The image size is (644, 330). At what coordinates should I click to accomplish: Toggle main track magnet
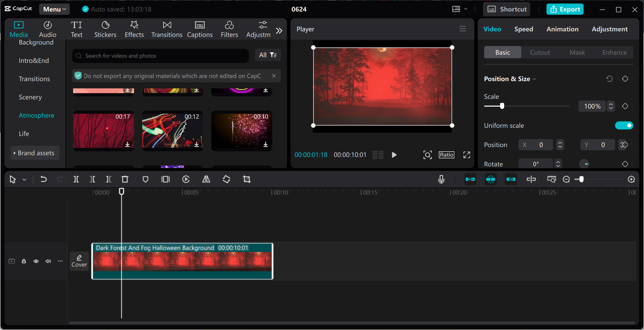470,179
